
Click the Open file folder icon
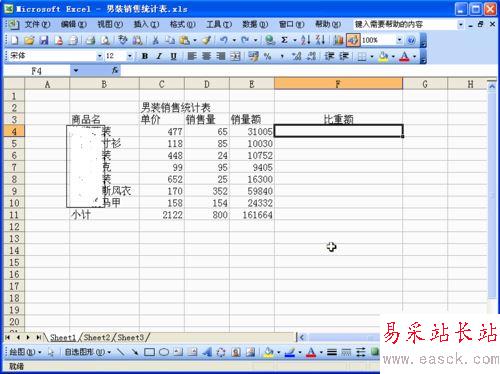[29, 40]
